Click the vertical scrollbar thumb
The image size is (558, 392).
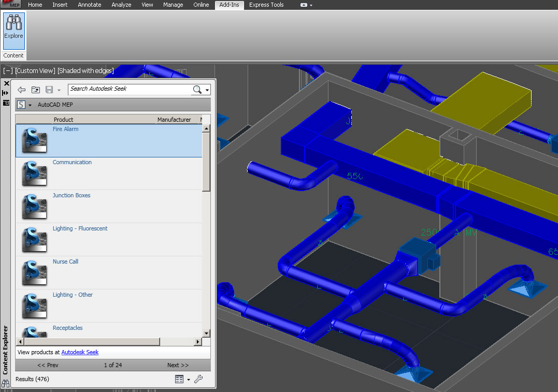(x=206, y=162)
